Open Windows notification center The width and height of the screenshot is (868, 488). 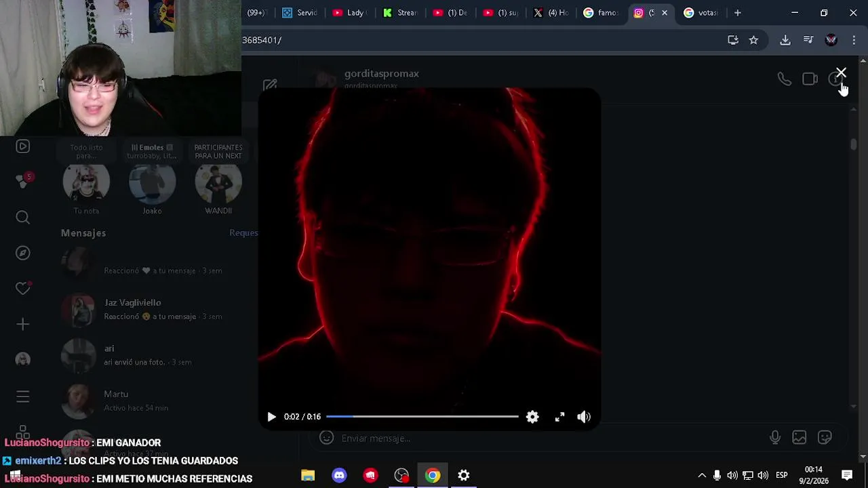click(847, 475)
